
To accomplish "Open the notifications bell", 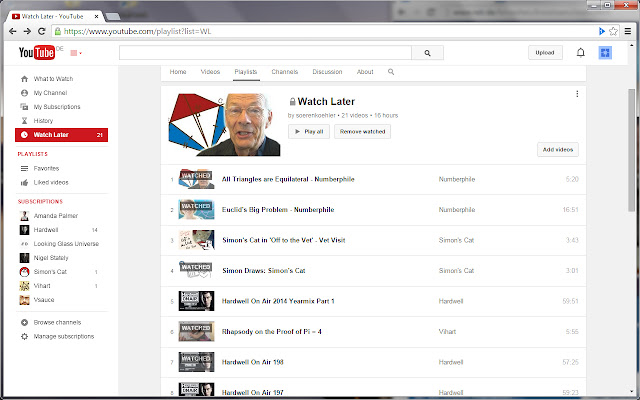I will click(581, 53).
